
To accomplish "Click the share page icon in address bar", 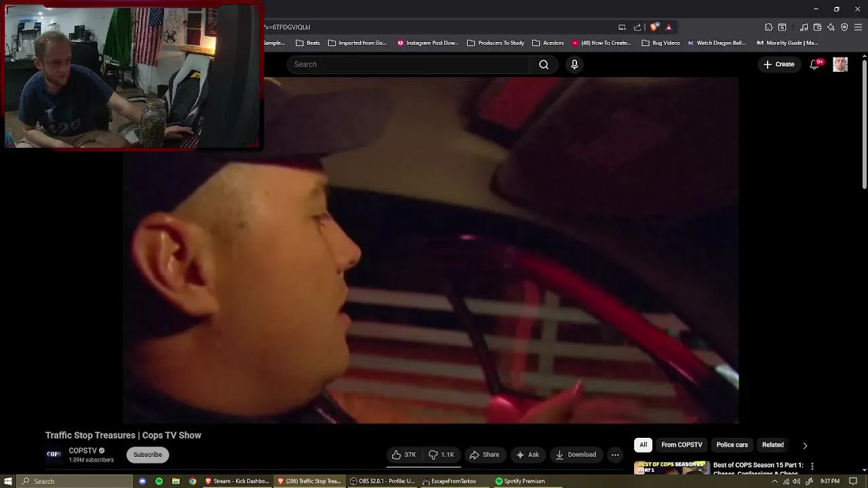I will pos(637,27).
